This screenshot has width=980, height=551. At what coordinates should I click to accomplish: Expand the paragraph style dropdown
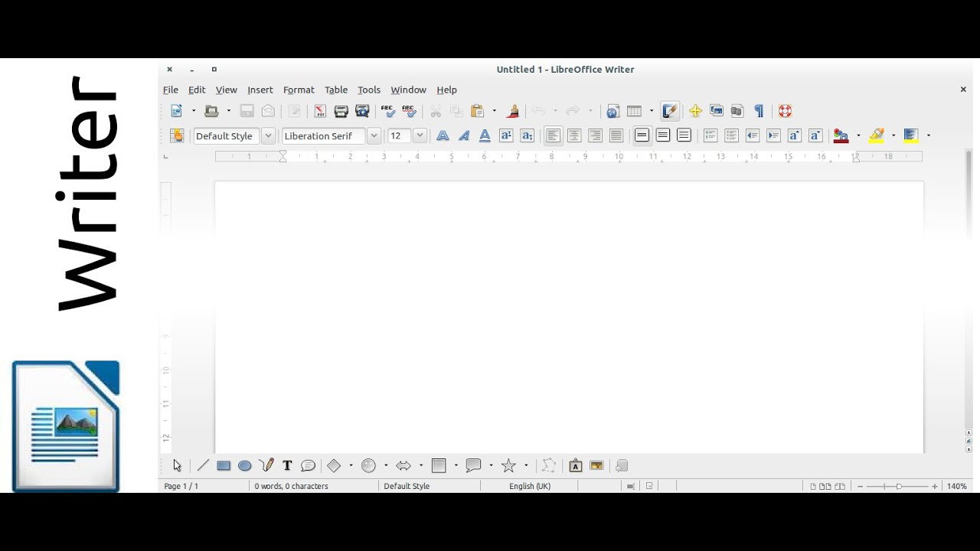pos(268,135)
